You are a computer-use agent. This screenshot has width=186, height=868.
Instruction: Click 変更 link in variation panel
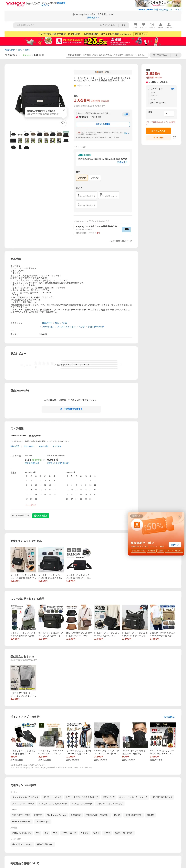[x=173, y=89]
